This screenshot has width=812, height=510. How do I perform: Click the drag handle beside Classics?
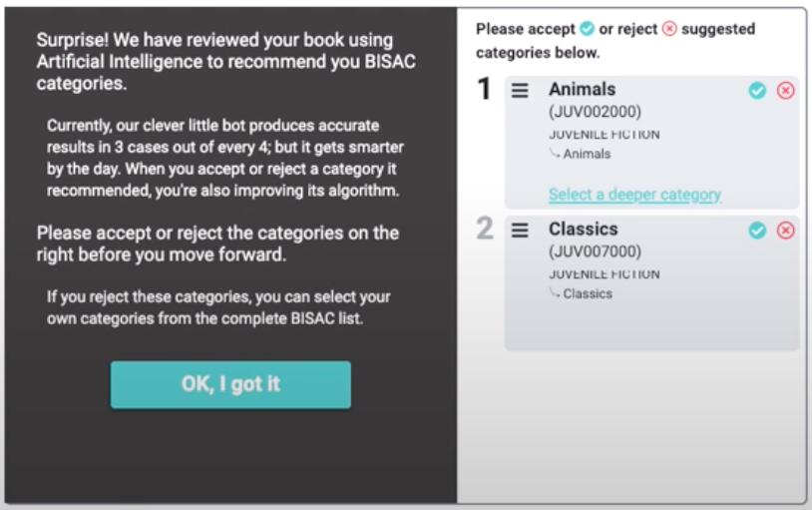pyautogui.click(x=520, y=231)
